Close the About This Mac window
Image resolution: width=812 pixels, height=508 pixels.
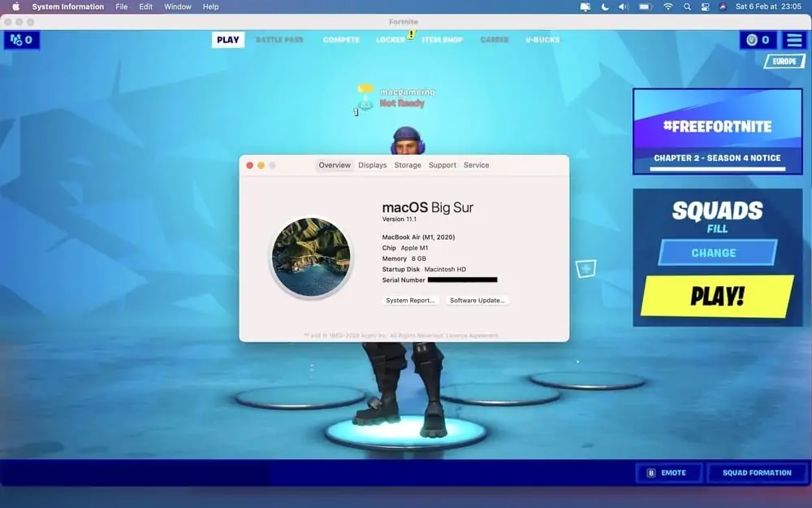pos(249,165)
